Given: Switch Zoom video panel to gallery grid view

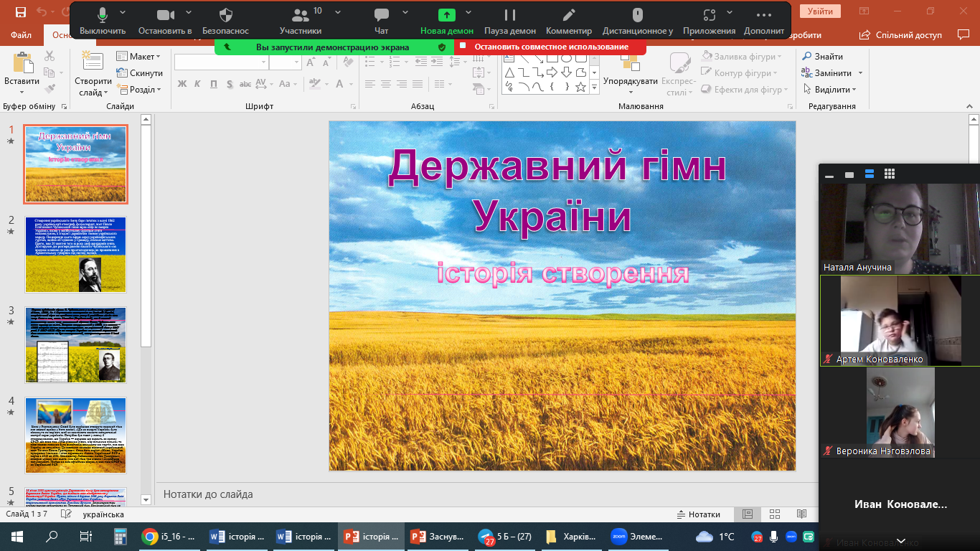Looking at the screenshot, I should (x=890, y=174).
